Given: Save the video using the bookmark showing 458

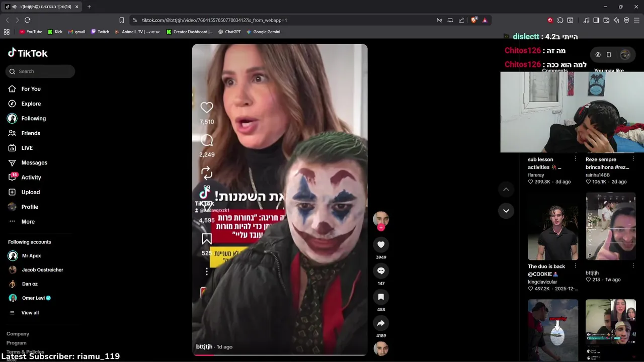Looking at the screenshot, I should click(381, 297).
